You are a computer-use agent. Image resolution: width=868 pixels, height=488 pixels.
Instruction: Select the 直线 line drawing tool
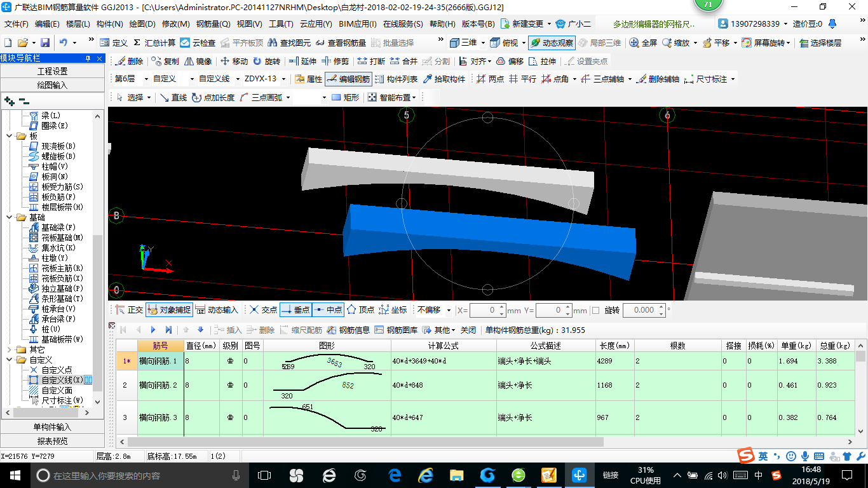173,97
